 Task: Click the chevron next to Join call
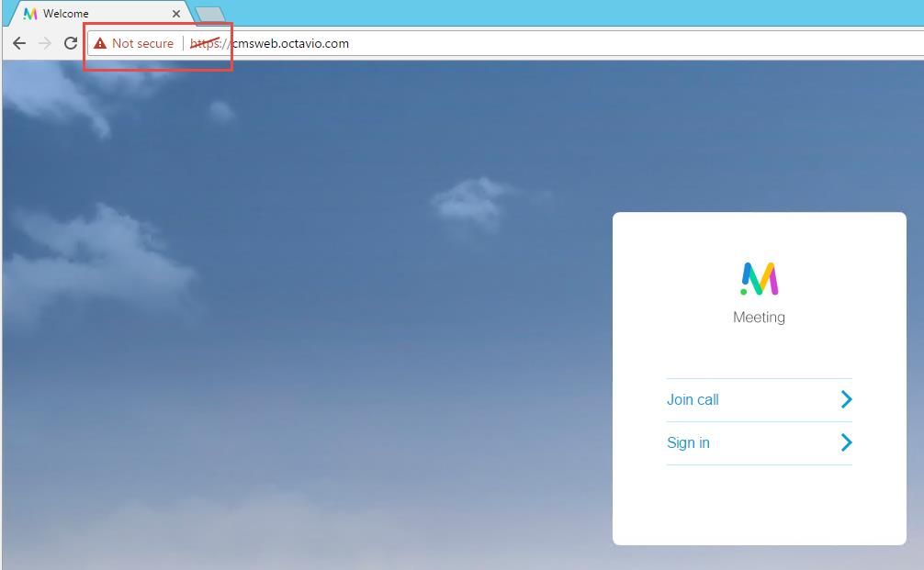coord(846,399)
